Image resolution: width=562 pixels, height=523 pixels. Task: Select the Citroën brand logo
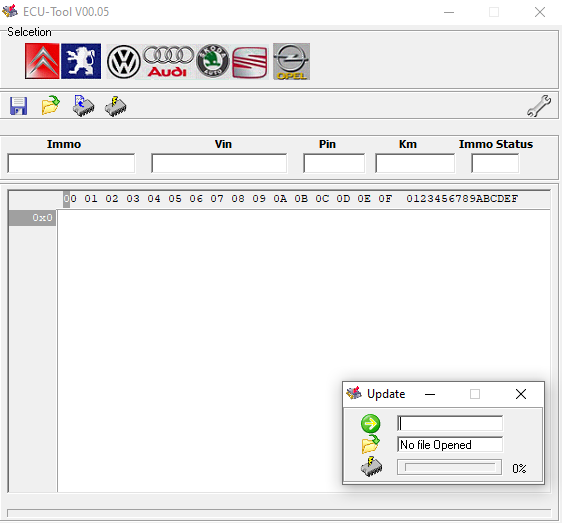[42, 61]
